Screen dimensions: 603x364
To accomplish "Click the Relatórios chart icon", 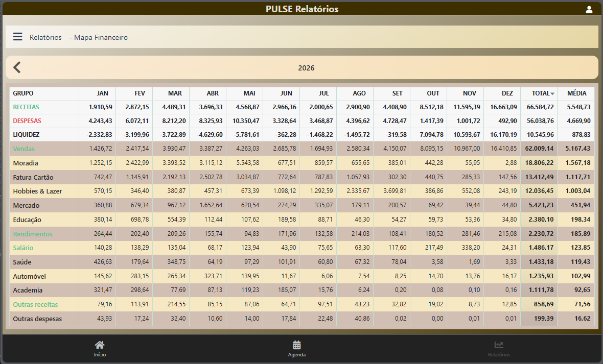I will (x=499, y=346).
